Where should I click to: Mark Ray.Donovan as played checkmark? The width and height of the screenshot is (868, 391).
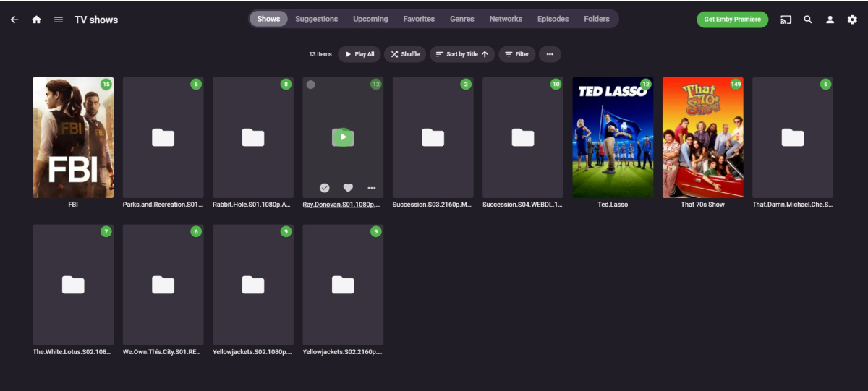(x=325, y=188)
